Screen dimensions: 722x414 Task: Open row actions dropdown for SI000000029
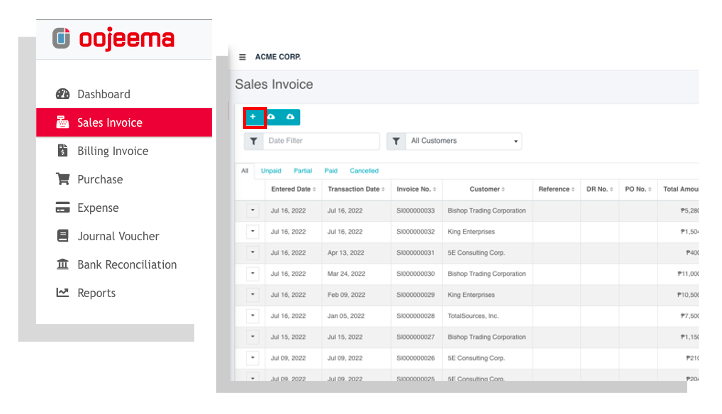[x=252, y=295]
